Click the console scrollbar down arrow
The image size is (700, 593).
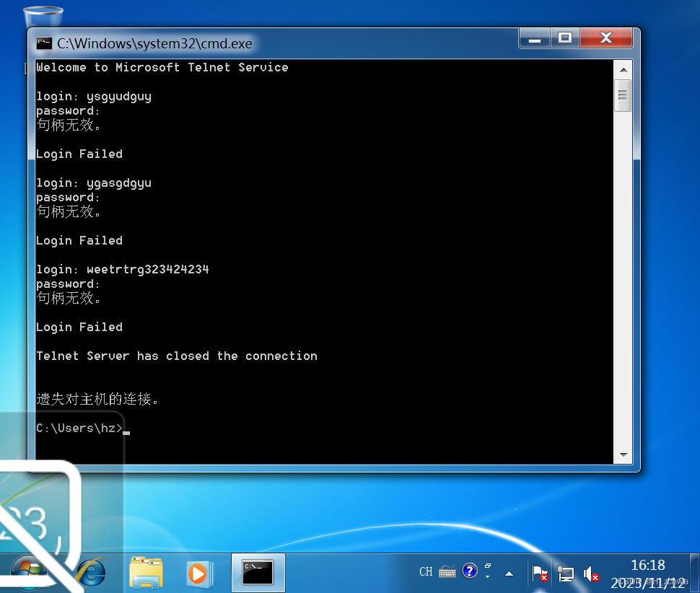623,454
